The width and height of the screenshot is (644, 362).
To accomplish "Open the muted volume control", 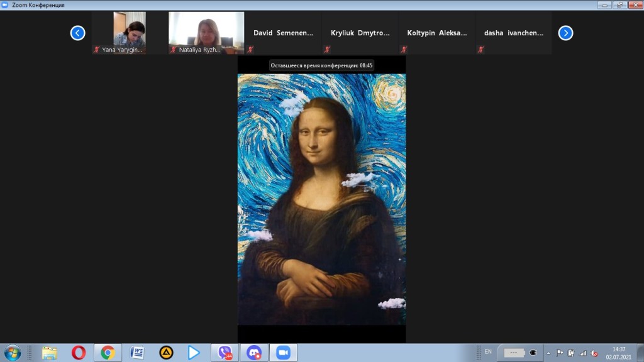I will (x=594, y=353).
